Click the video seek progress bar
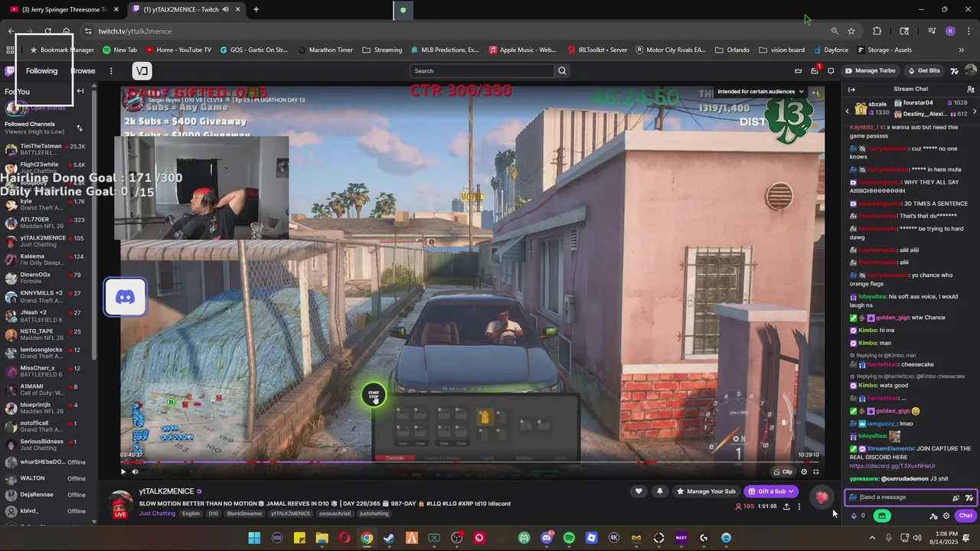Image resolution: width=980 pixels, height=551 pixels. pos(470,462)
